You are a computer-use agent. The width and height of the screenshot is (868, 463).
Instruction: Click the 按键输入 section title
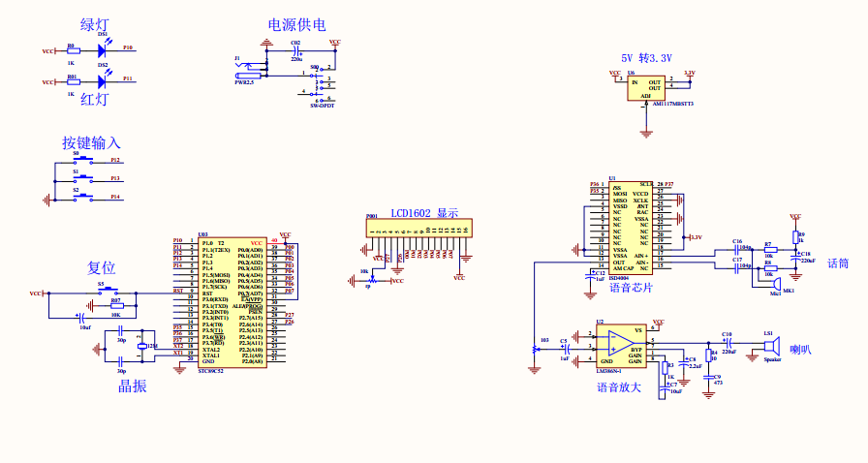[x=91, y=143]
